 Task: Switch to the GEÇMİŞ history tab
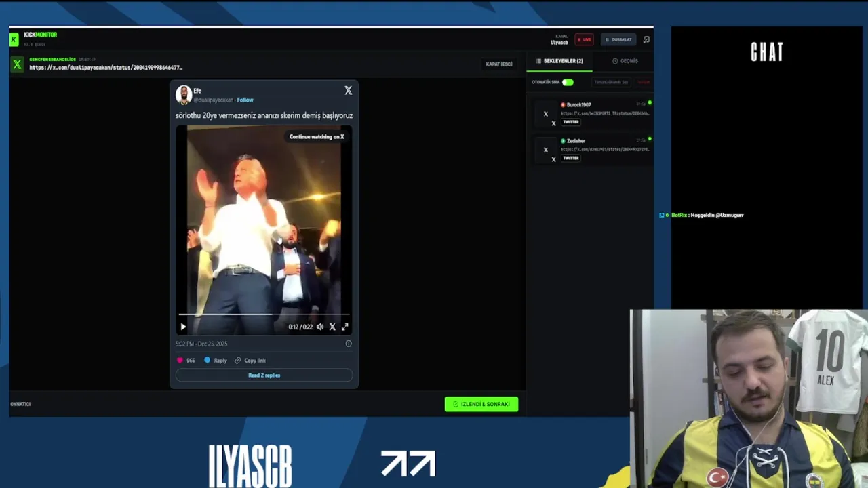click(x=625, y=61)
